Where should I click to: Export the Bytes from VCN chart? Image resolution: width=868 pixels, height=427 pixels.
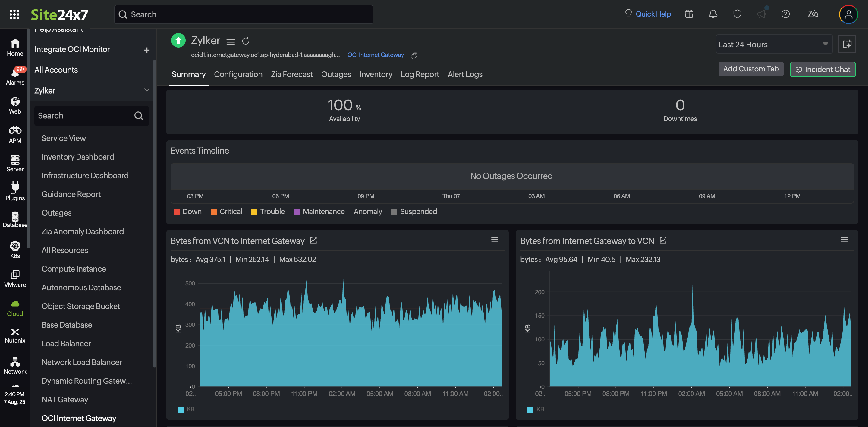click(x=313, y=240)
